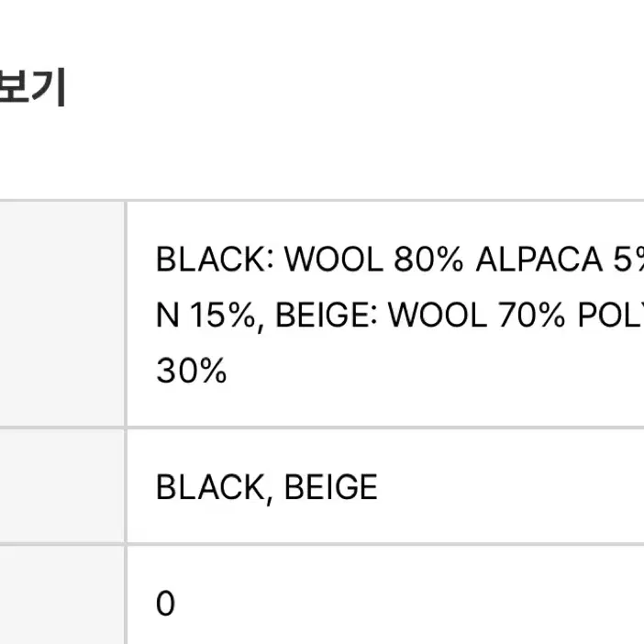This screenshot has width=644, height=644.
Task: Select the "0" value cell
Action: [x=165, y=604]
